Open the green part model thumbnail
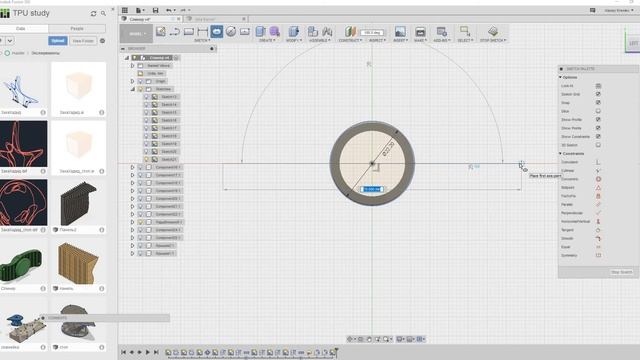640x360 pixels. (24, 261)
